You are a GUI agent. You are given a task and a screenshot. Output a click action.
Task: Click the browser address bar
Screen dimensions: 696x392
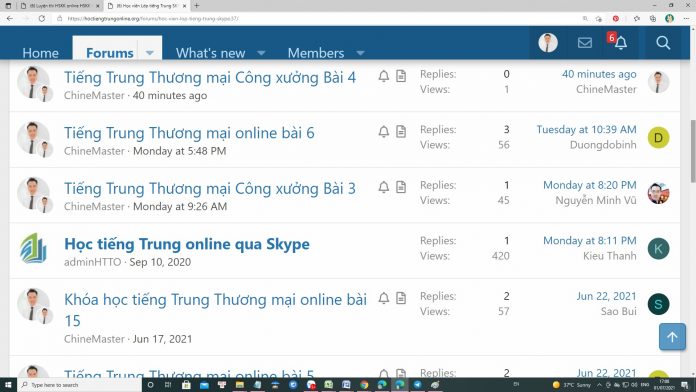coord(320,19)
